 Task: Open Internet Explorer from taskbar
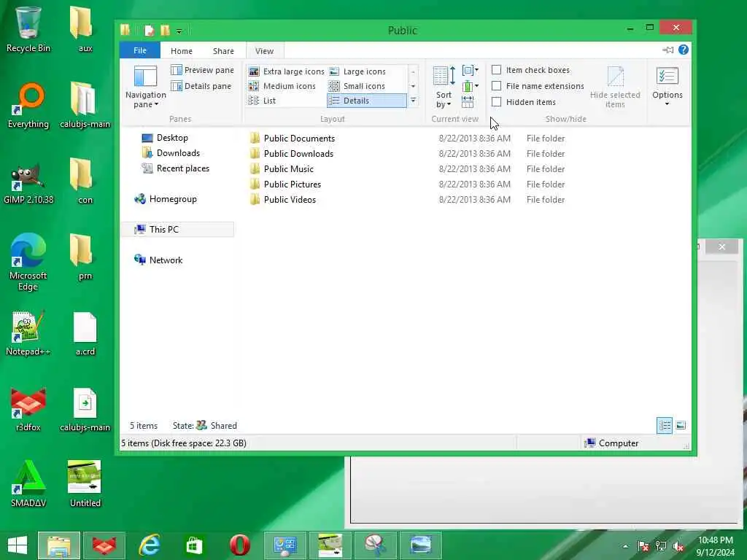149,545
